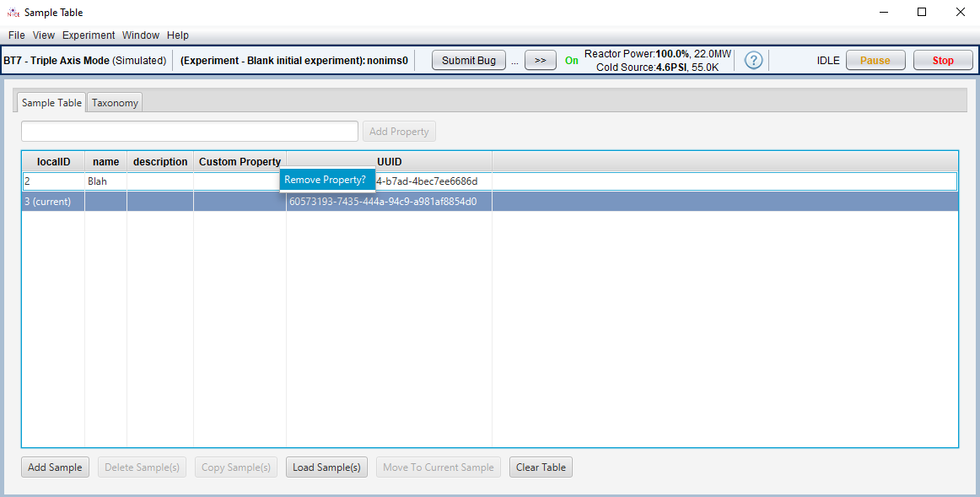Open the Window menu
Screen dimensions: 980x497
pyautogui.click(x=141, y=35)
